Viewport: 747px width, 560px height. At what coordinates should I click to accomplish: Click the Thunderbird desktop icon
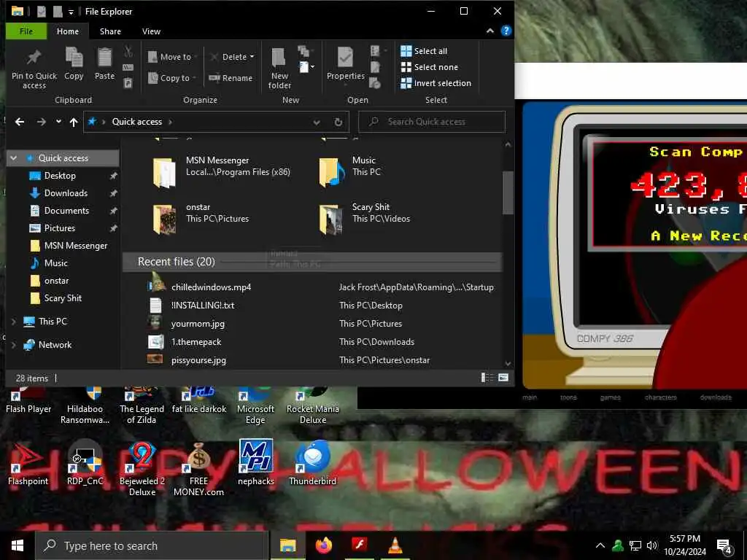[312, 462]
